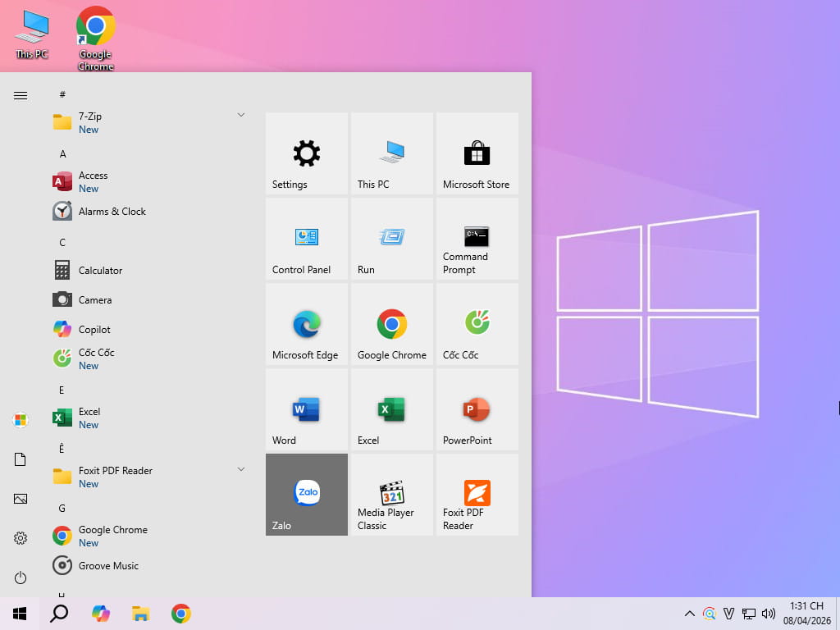The image size is (840, 630).
Task: Launch Copilot from the app list
Action: coord(150,329)
